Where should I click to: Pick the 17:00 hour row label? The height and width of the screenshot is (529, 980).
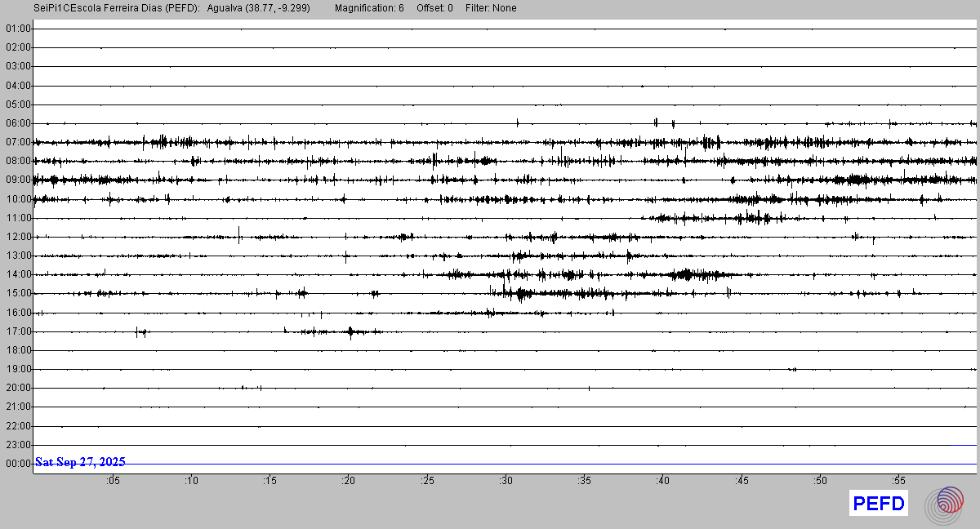(x=18, y=331)
